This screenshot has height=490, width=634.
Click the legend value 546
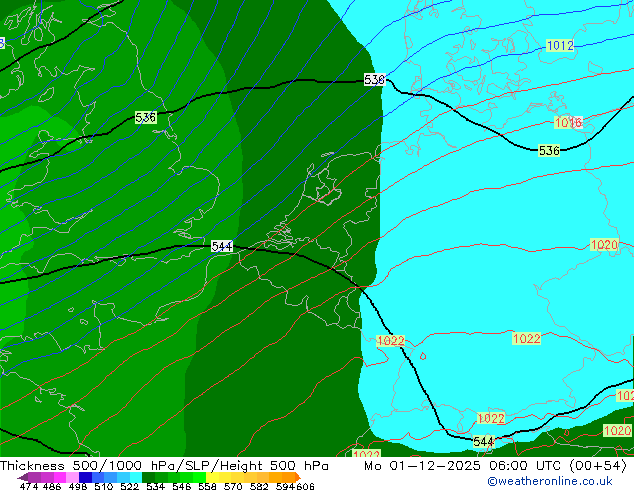[x=182, y=486]
